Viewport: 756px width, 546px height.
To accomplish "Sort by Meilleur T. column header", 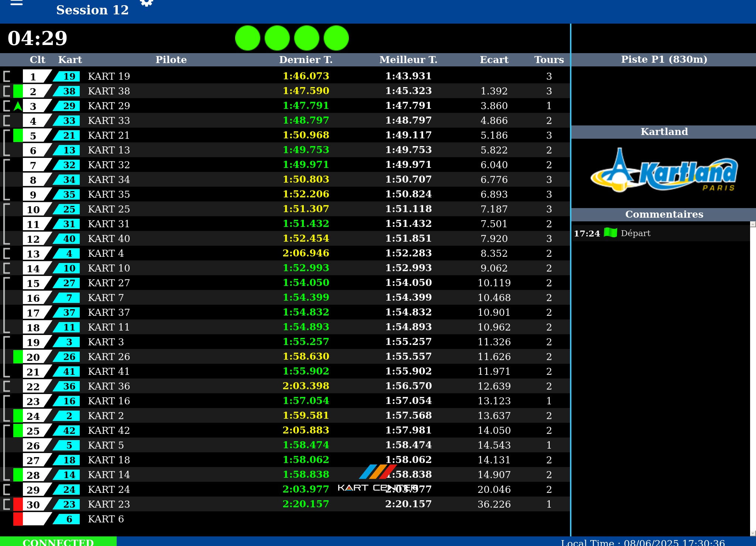I will click(x=408, y=60).
